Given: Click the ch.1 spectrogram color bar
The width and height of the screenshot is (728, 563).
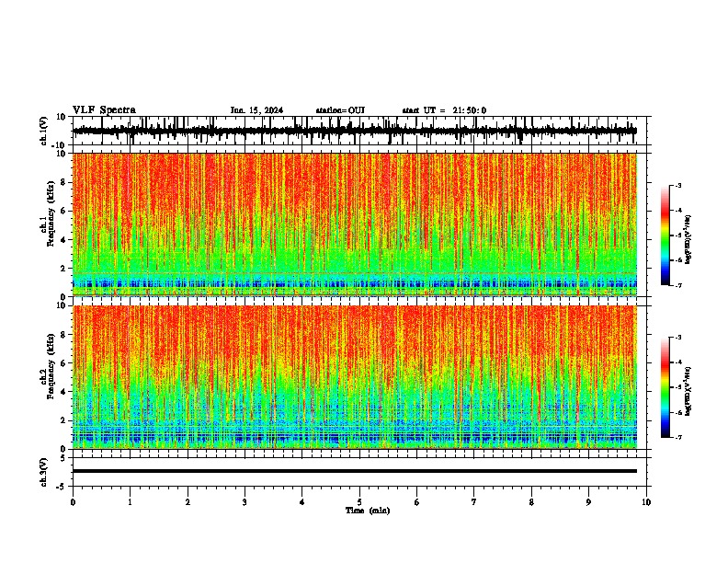Looking at the screenshot, I should pyautogui.click(x=665, y=236).
